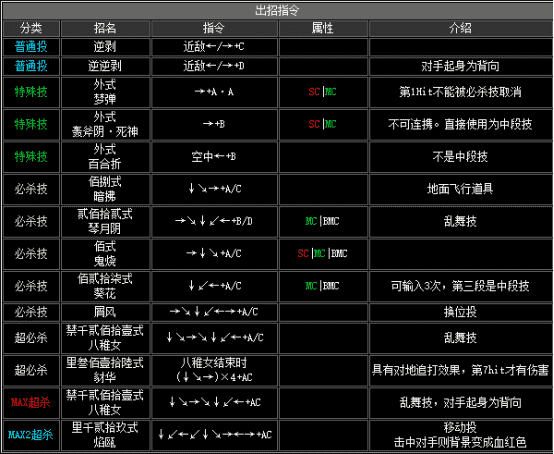Click the 葵花 command ↓↙←+A/C

pos(214,285)
